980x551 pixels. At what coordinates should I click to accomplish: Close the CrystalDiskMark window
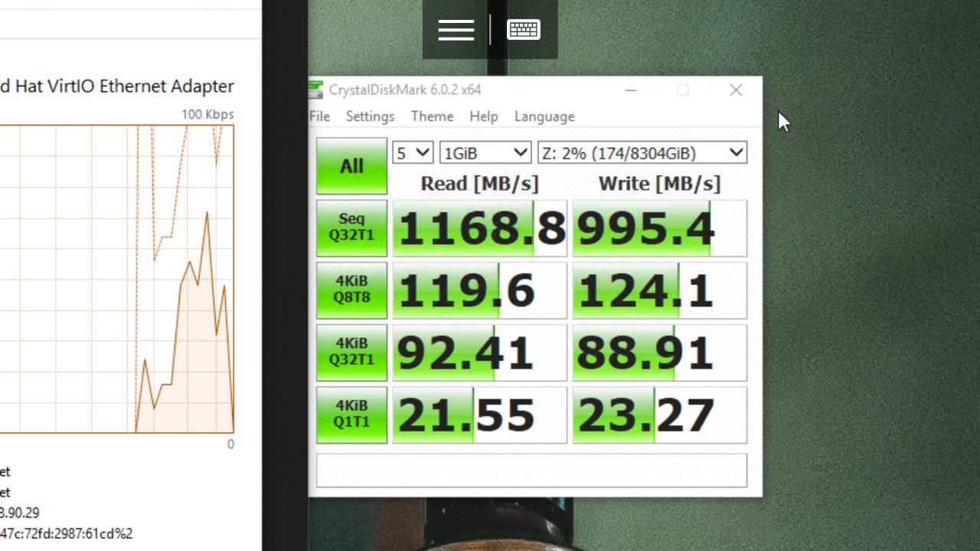(736, 90)
